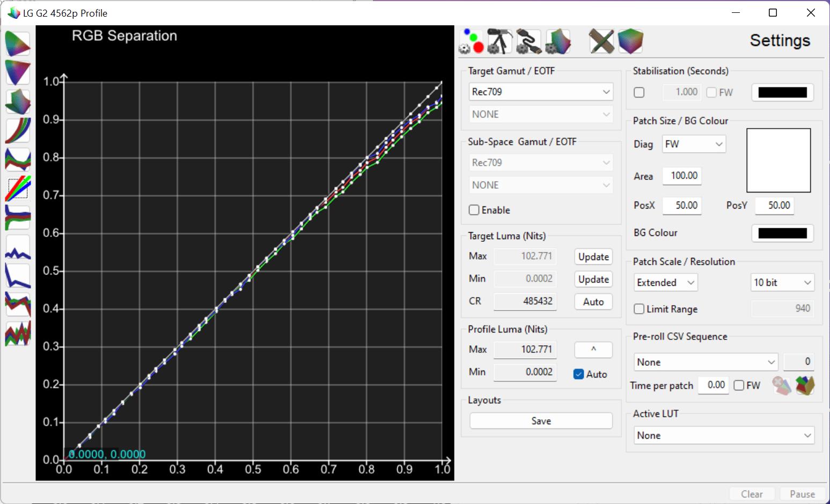
Task: Open the Extended patch scale dropdown
Action: pyautogui.click(x=666, y=283)
